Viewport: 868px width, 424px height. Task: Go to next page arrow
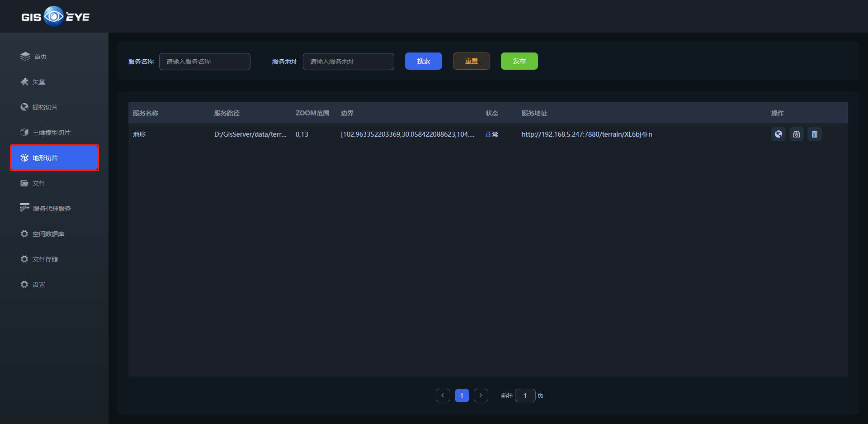(481, 395)
